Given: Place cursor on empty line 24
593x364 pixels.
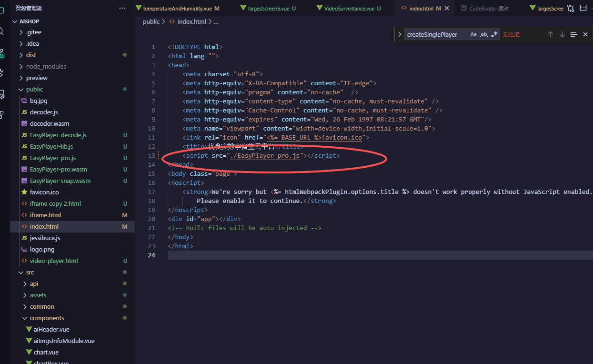Looking at the screenshot, I should 380,255.
